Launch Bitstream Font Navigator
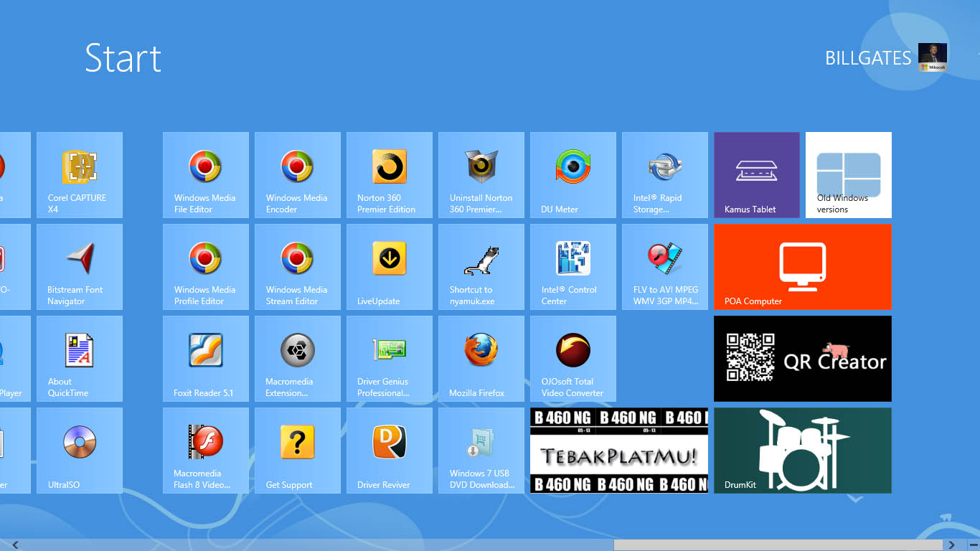Image resolution: width=980 pixels, height=551 pixels. [80, 267]
